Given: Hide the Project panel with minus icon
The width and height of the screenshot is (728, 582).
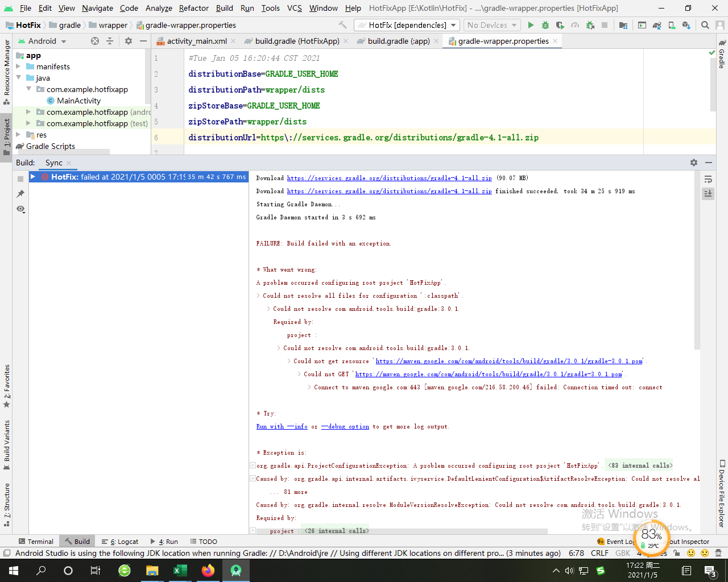Looking at the screenshot, I should point(143,41).
